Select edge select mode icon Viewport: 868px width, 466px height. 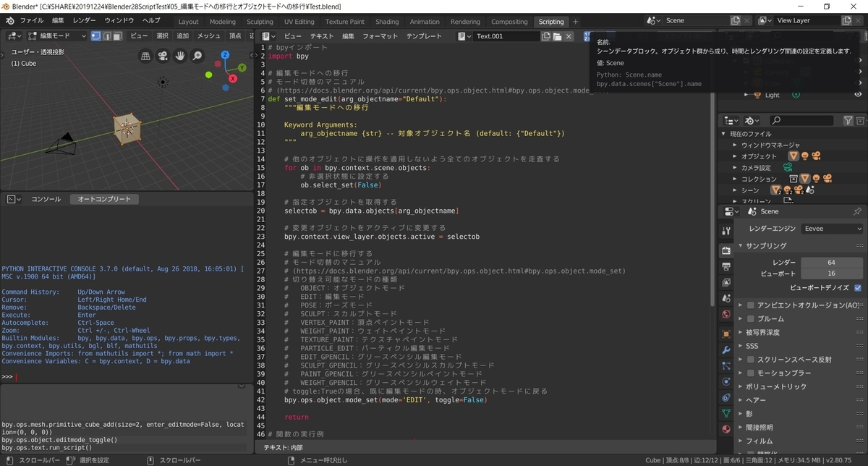107,35
